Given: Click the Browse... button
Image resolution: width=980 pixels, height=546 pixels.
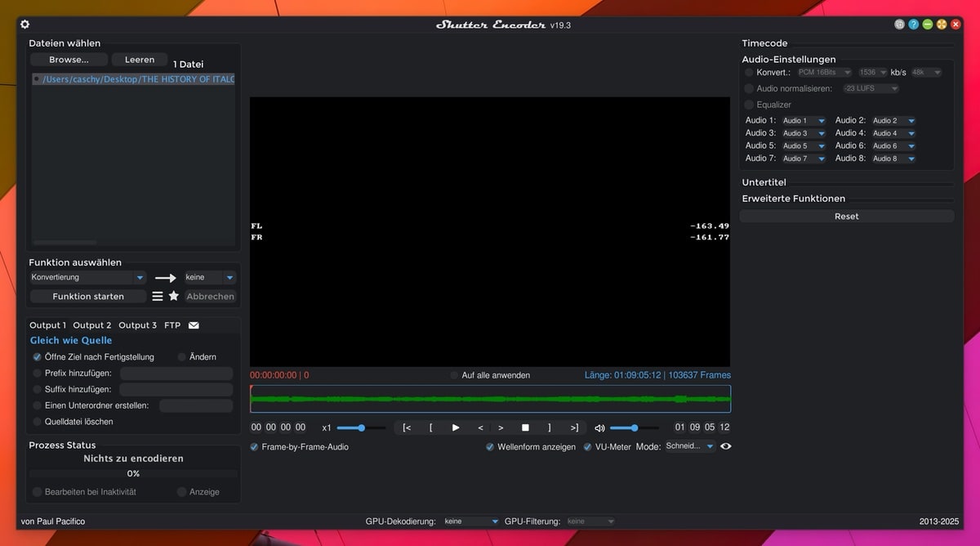Looking at the screenshot, I should tap(69, 60).
